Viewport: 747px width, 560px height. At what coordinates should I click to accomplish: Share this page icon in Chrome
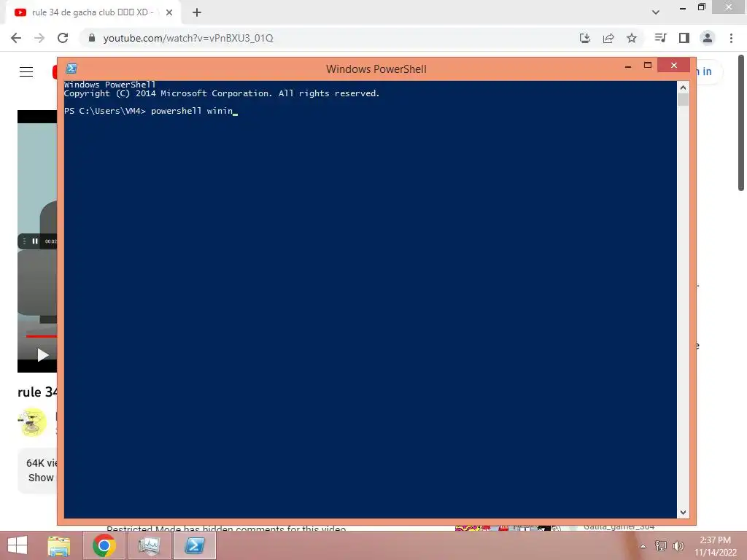(608, 38)
